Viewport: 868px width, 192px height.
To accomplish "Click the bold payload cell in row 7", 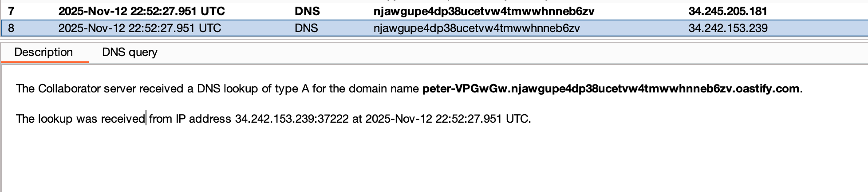I will tap(484, 11).
